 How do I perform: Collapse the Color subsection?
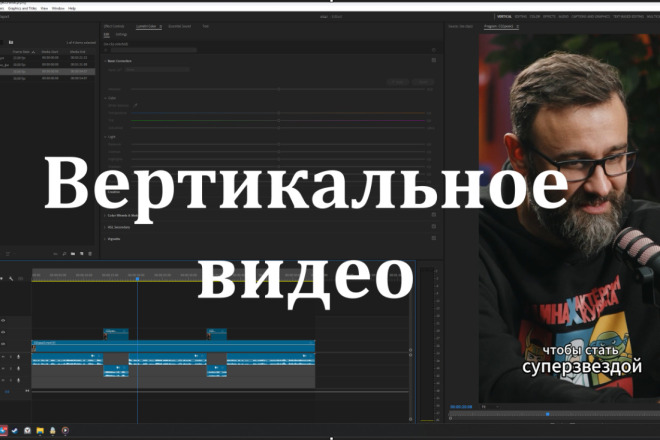point(105,98)
